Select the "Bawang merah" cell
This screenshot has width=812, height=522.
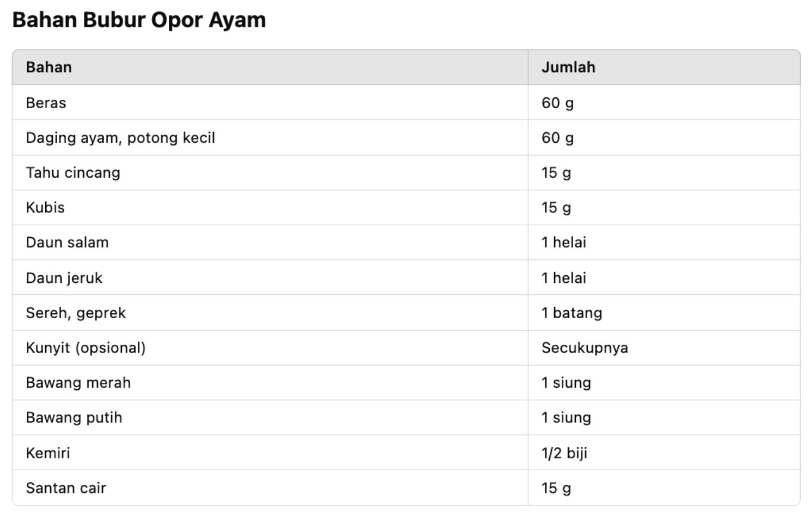[x=78, y=382]
